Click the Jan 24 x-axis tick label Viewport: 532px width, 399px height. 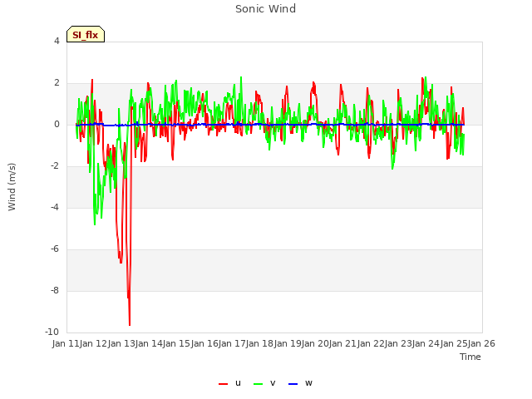pyautogui.click(x=426, y=343)
